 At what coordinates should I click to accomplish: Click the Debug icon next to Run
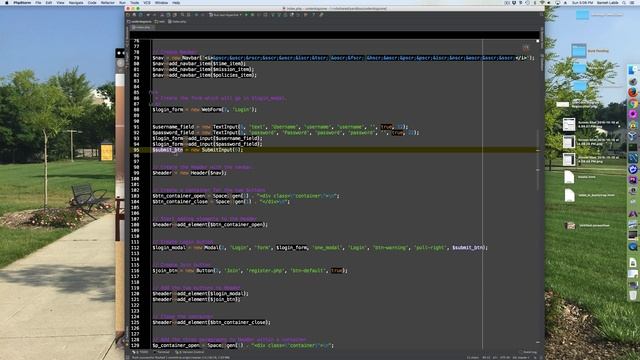click(252, 15)
